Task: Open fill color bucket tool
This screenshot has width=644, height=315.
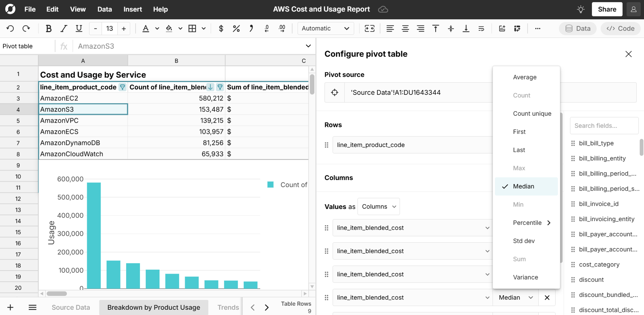Action: point(169,29)
